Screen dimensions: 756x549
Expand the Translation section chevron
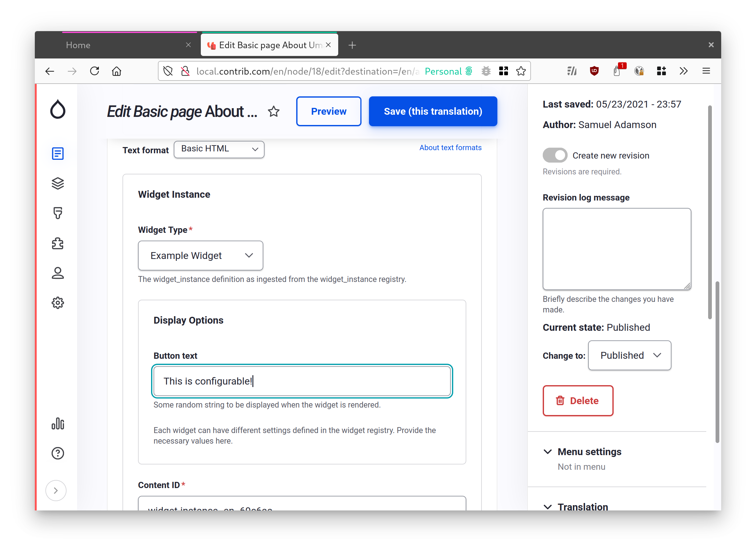[x=548, y=506]
